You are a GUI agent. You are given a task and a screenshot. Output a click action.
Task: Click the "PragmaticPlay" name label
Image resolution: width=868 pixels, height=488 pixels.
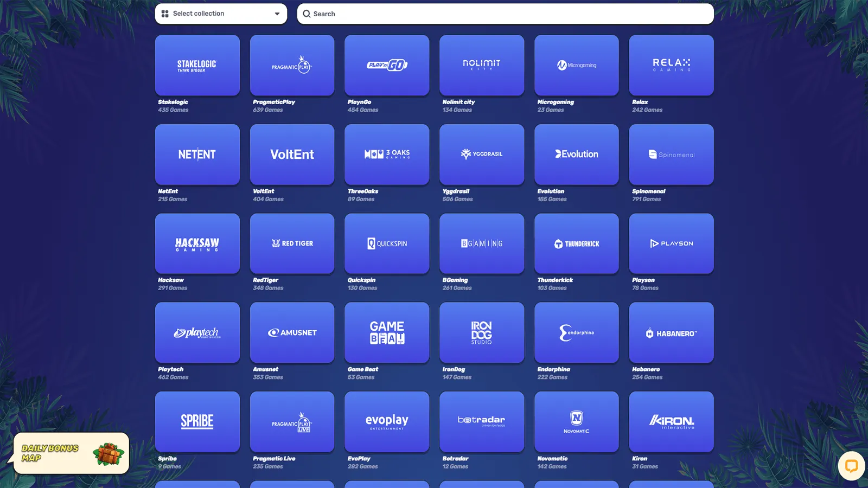click(x=274, y=102)
